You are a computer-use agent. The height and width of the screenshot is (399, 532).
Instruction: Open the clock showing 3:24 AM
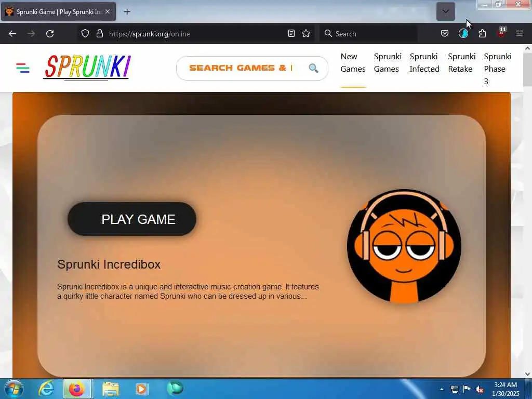[x=506, y=389]
